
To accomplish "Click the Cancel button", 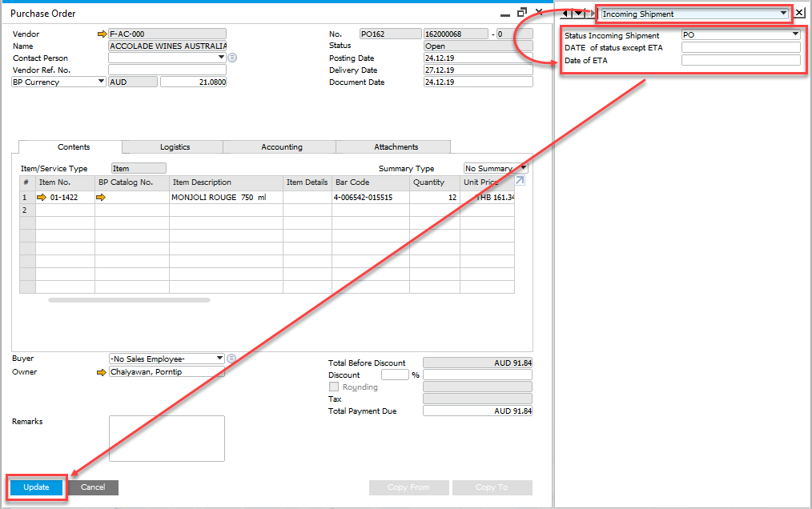I will coord(93,487).
